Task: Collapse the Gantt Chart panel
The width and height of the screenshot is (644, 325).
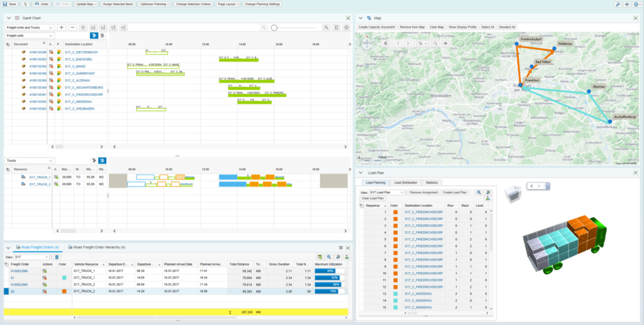Action: pos(9,19)
